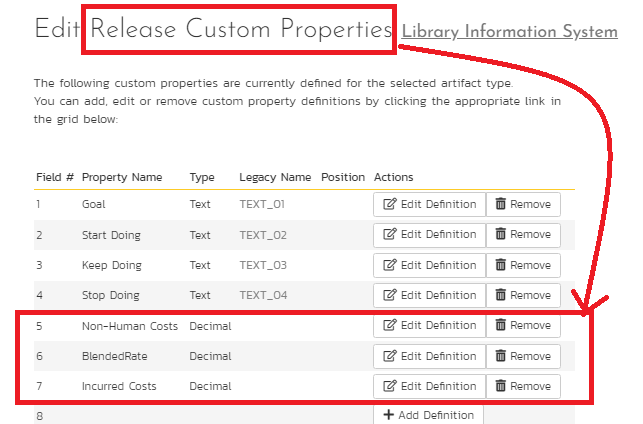The height and width of the screenshot is (424, 643).
Task: Click the plus icon in Add Definition
Action: [x=389, y=415]
